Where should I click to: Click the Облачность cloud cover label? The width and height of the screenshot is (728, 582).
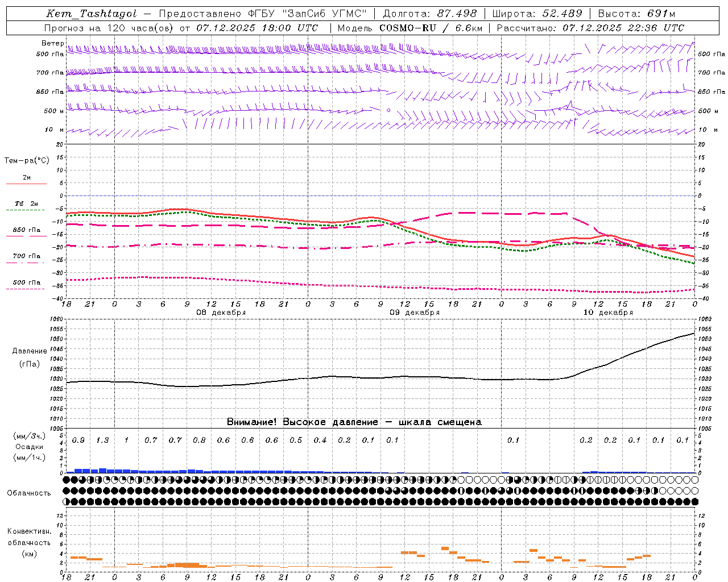(x=29, y=493)
